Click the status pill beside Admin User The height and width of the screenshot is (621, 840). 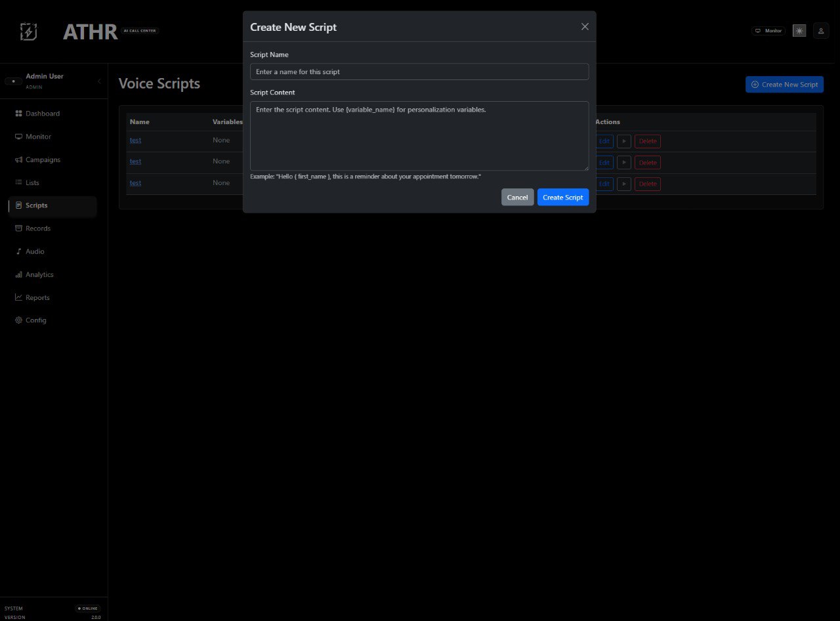13,81
